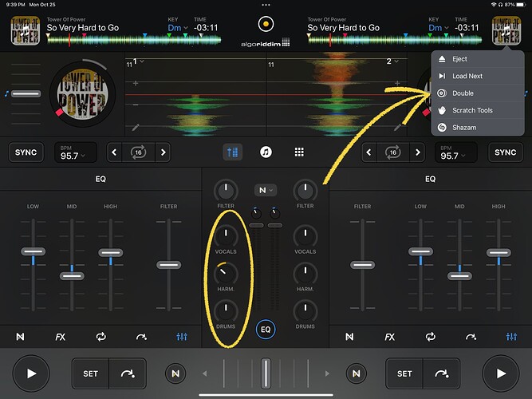Select Neural Mix tab on left deck
Image resolution: width=532 pixels, height=399 pixels.
click(21, 337)
